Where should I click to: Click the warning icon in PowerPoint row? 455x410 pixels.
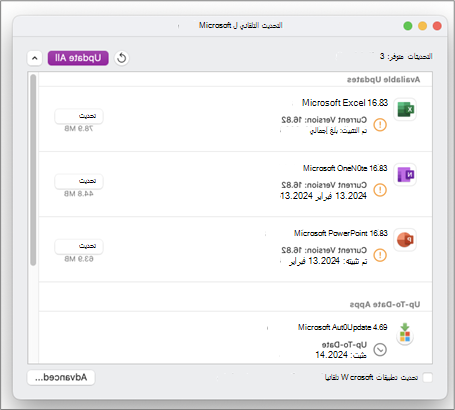380,255
